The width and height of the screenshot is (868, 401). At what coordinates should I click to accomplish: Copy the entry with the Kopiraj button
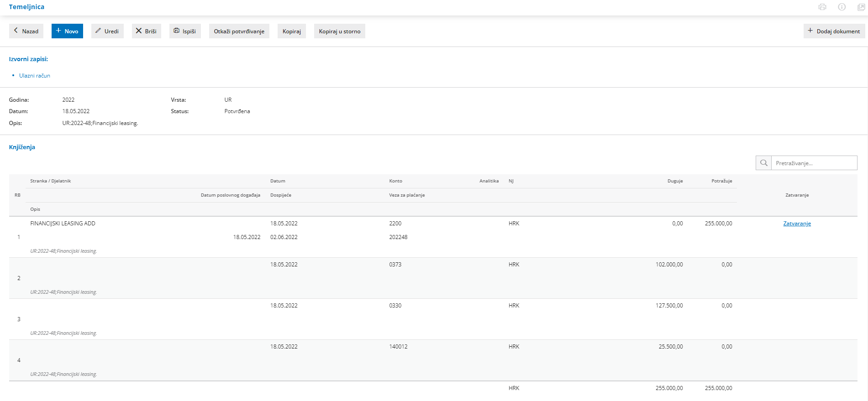(x=292, y=31)
